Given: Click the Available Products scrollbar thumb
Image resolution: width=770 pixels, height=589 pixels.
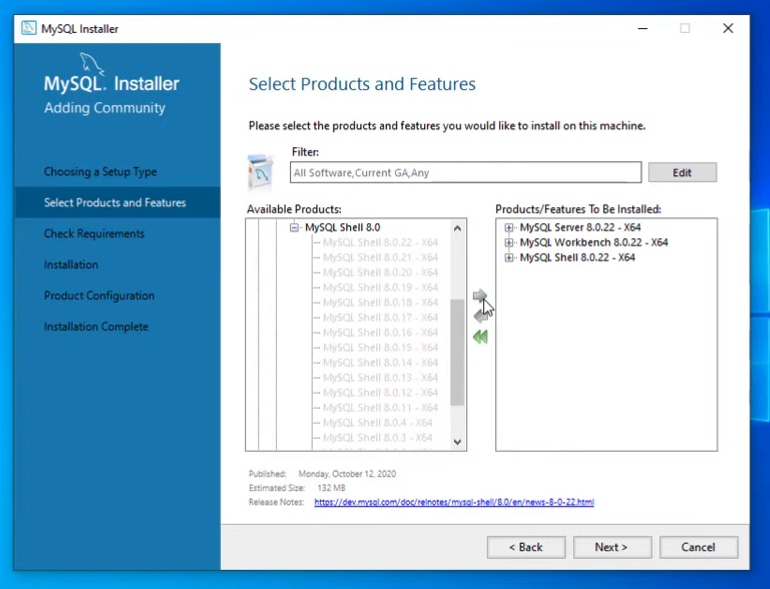Looking at the screenshot, I should point(457,352).
